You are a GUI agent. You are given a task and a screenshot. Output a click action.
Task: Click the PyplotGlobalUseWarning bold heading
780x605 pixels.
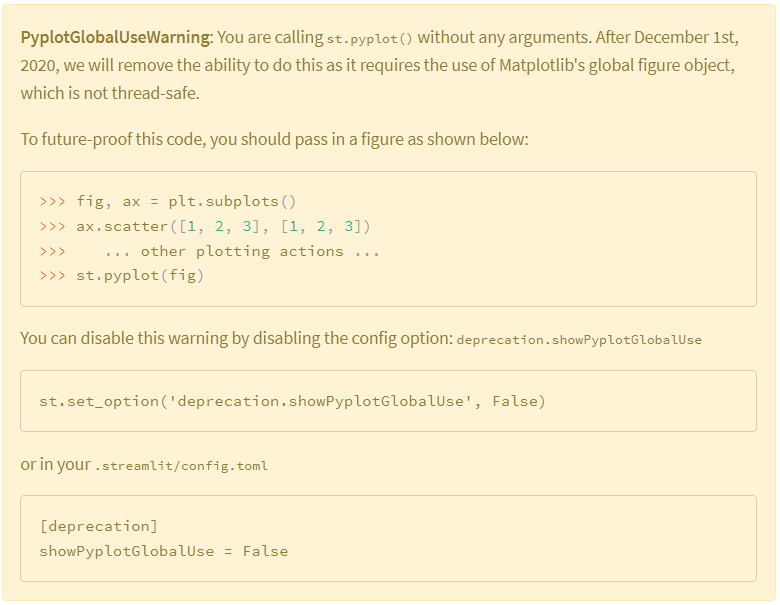[117, 38]
